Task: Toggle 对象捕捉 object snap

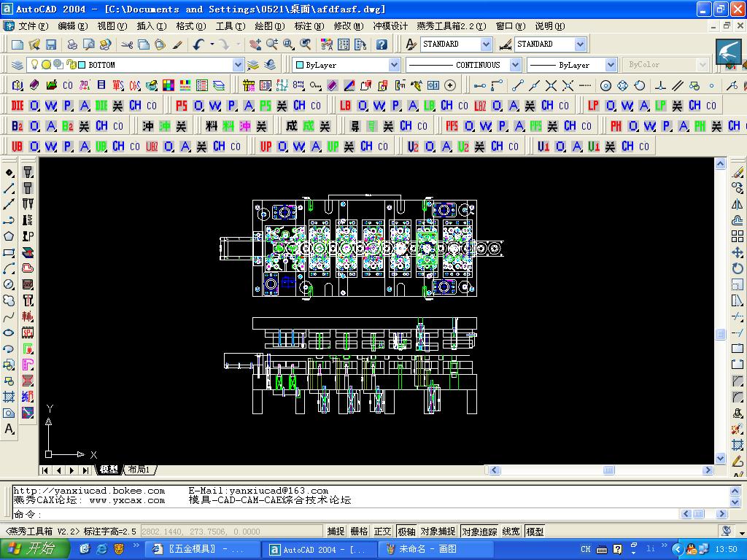Action: click(x=438, y=532)
